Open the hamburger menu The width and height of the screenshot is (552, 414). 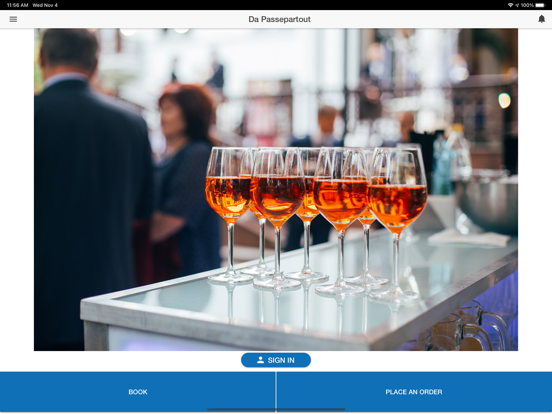coord(13,19)
